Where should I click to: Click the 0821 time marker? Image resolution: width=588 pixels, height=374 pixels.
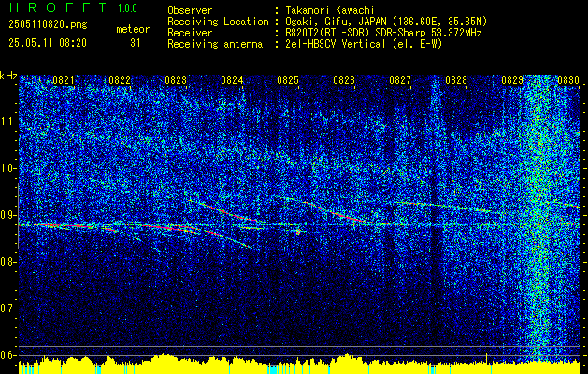(x=64, y=80)
